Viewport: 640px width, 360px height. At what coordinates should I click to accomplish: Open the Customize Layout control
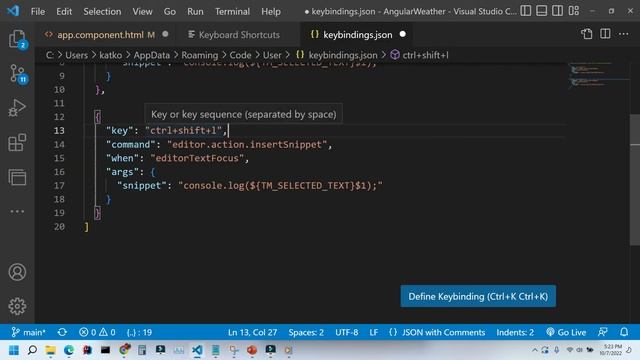tap(574, 11)
